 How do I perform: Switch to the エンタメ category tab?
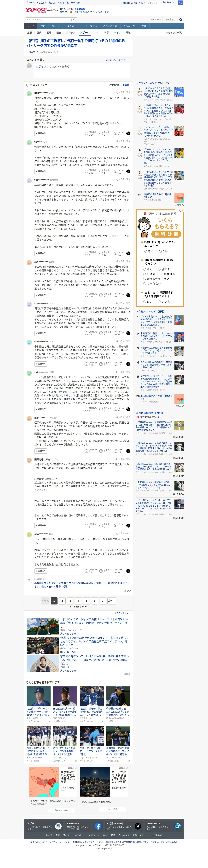point(71,33)
